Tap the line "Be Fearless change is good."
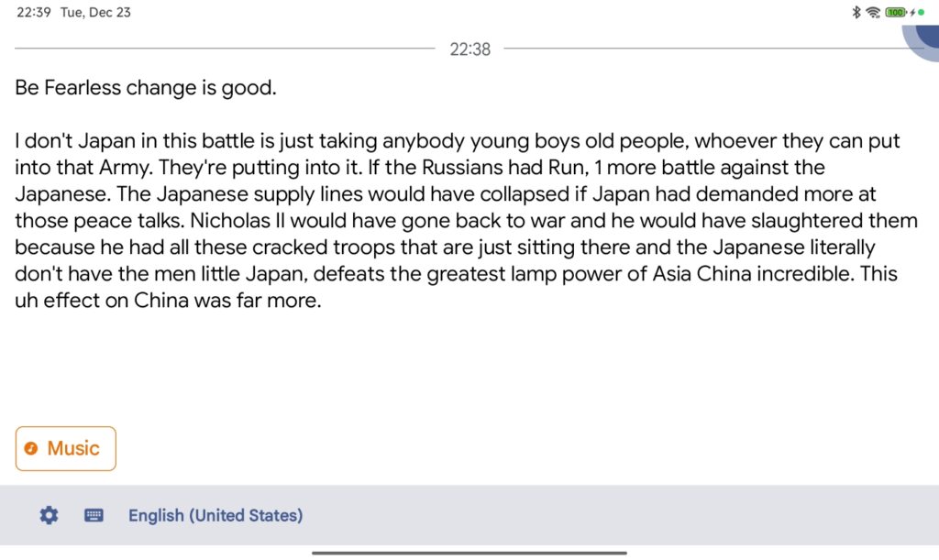939x560 pixels. coord(146,89)
